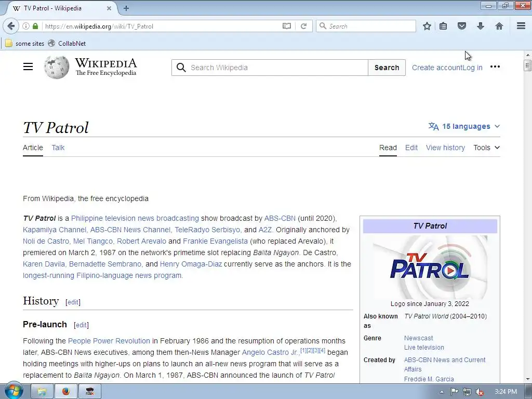Select the Read tab
This screenshot has width=532, height=399.
click(x=388, y=148)
